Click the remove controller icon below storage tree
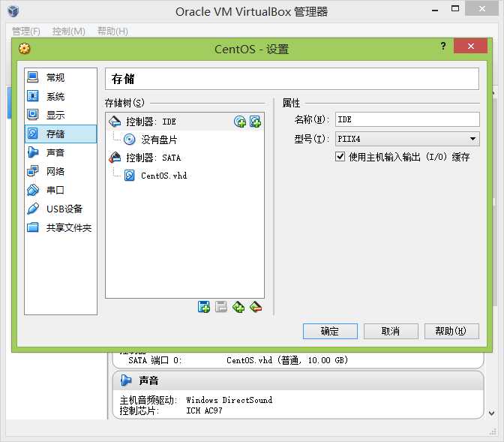This screenshot has height=442, width=504. click(256, 307)
